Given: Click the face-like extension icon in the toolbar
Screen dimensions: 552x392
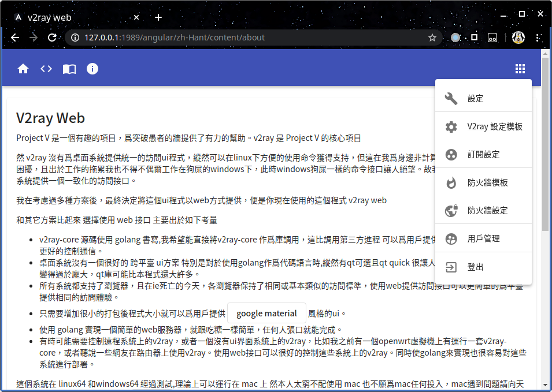Looking at the screenshot, I should [492, 38].
